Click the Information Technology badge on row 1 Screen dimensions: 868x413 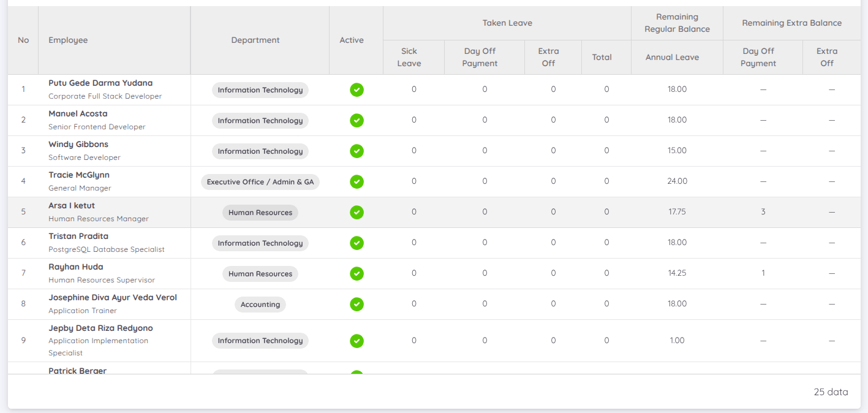point(260,89)
